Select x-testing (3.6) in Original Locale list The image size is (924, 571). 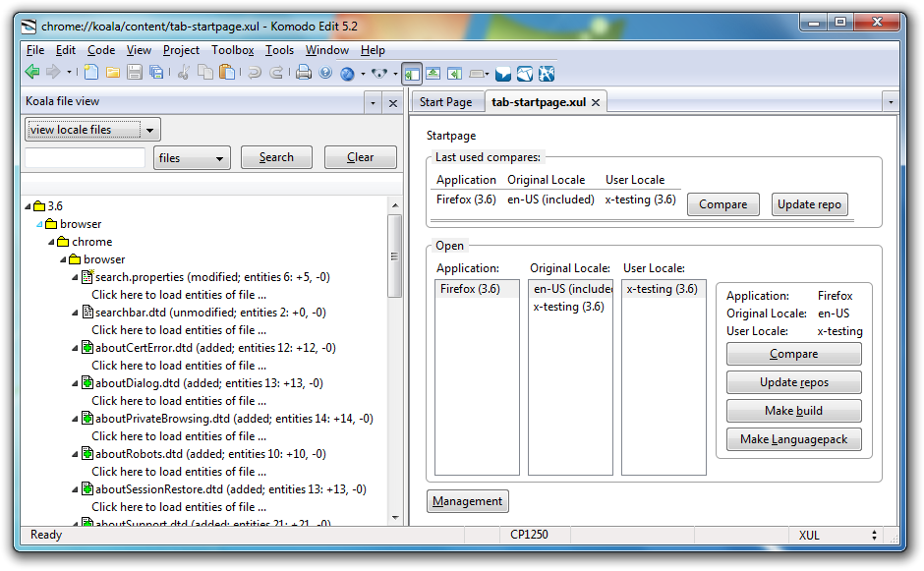point(569,307)
